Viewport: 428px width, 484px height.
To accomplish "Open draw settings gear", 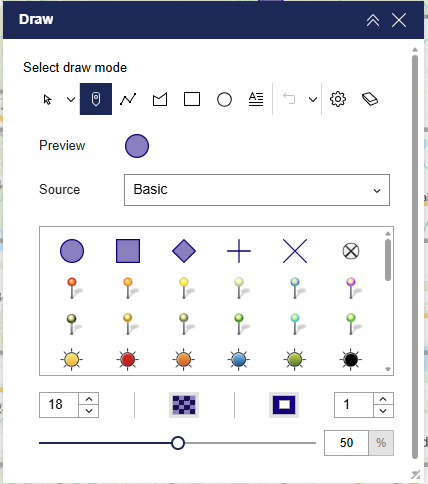I will (338, 99).
